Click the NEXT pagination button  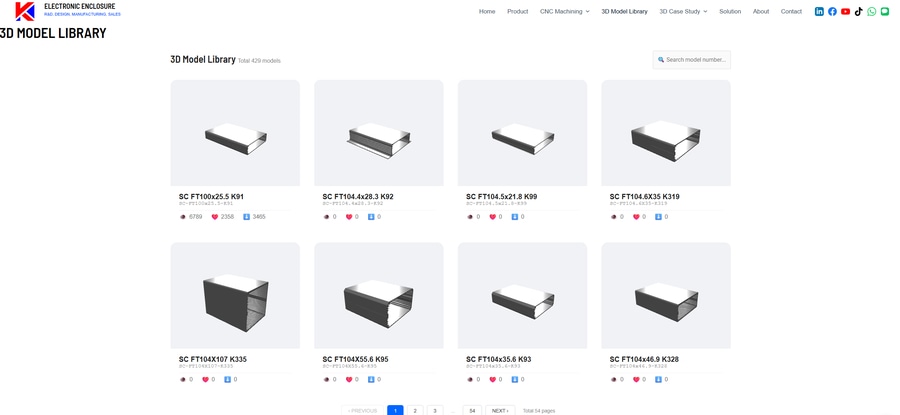click(x=500, y=410)
